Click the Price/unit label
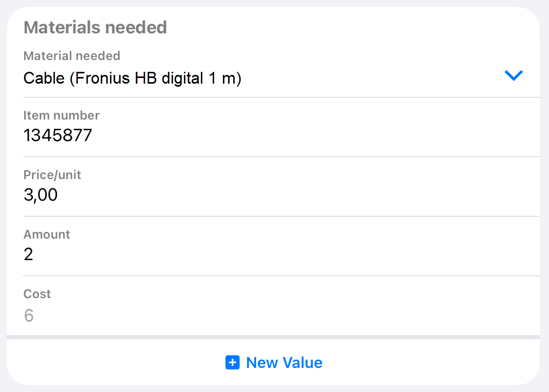Screen dimensions: 549x392 (52, 174)
